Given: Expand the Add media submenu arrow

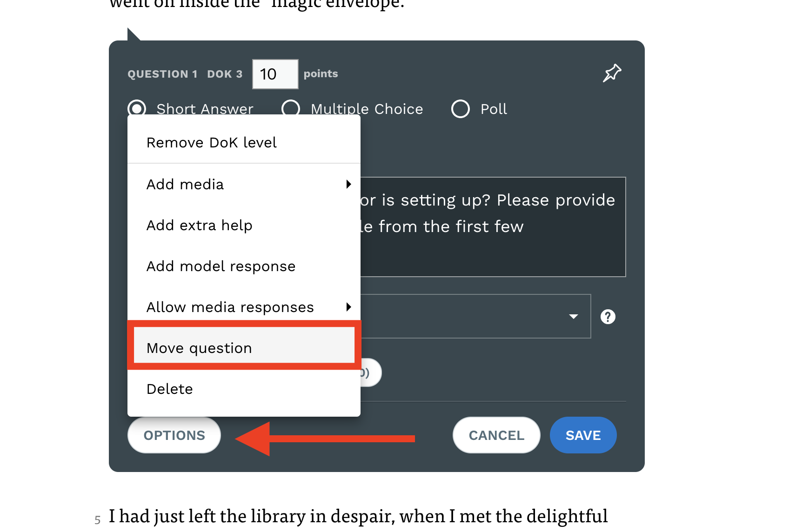Looking at the screenshot, I should pyautogui.click(x=348, y=184).
